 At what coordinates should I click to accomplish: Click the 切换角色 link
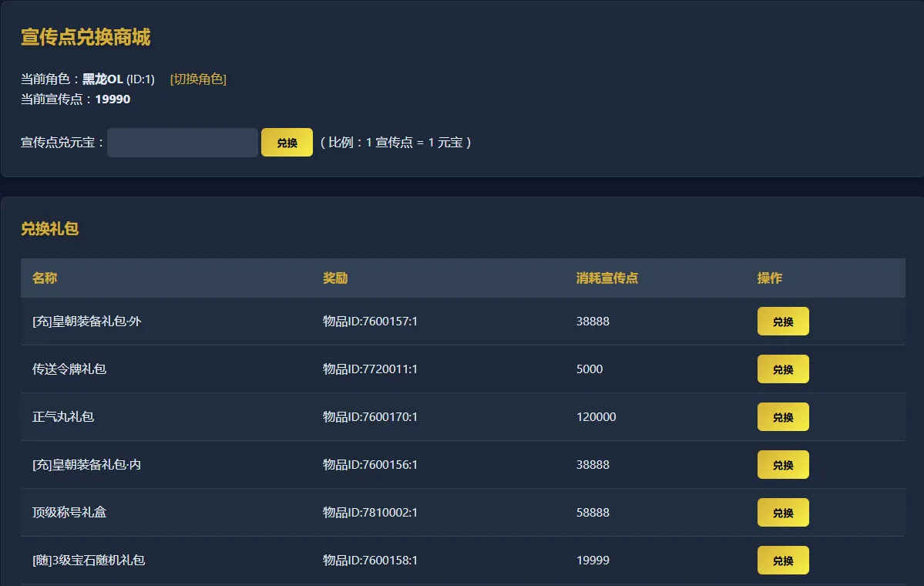pyautogui.click(x=198, y=79)
